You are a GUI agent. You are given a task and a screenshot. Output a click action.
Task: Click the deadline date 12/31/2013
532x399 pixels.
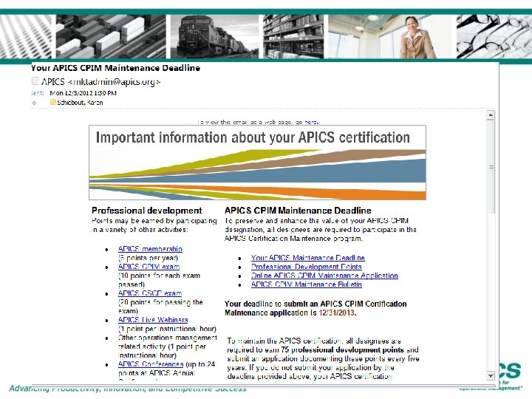(337, 313)
